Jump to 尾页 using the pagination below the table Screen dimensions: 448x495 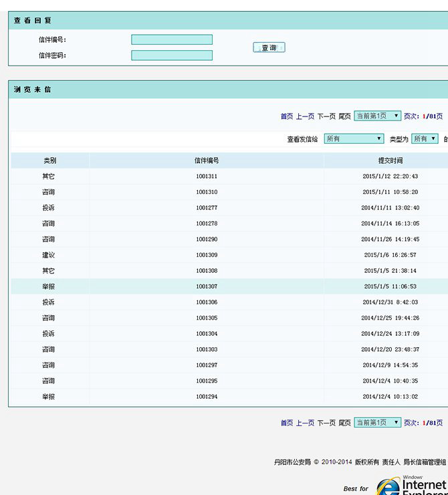coord(344,423)
